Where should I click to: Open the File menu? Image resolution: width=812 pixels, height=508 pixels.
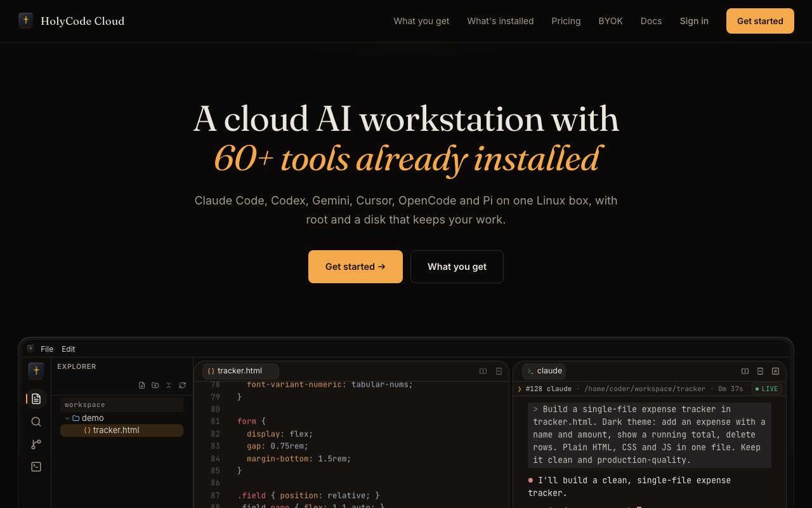tap(47, 349)
